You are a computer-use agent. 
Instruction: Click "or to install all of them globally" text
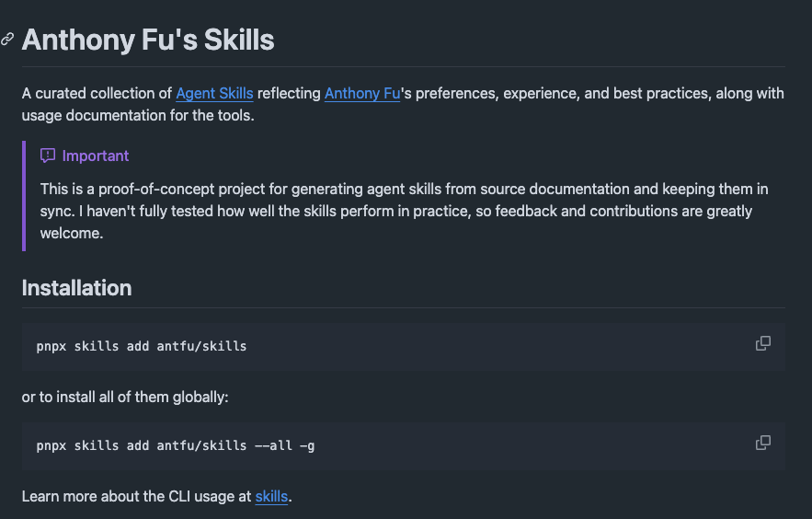(125, 398)
